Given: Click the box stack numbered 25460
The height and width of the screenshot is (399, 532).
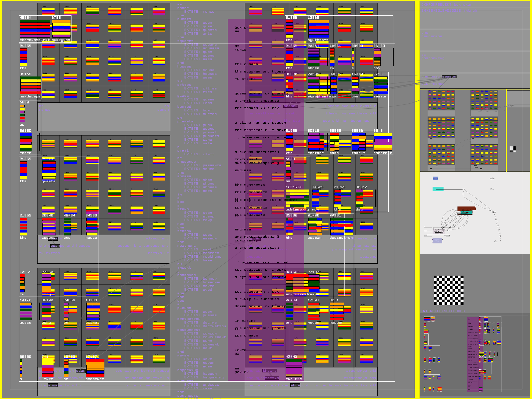Looking at the screenshot, I should 377,57.
